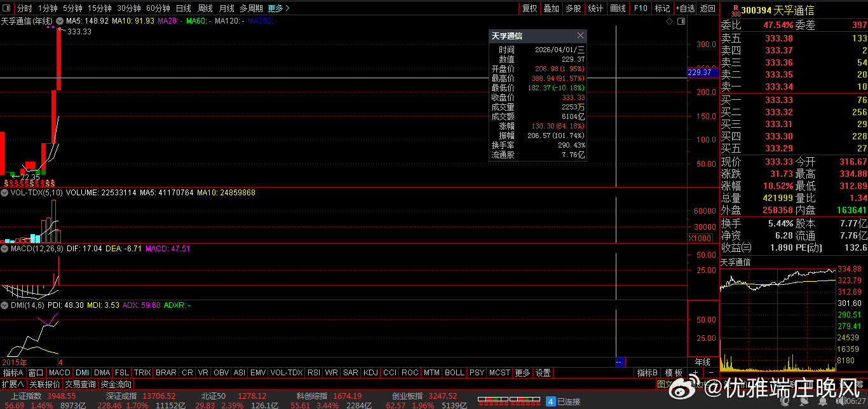Switch to 15分钟 chart period
This screenshot has height=409, width=868.
coord(99,8)
